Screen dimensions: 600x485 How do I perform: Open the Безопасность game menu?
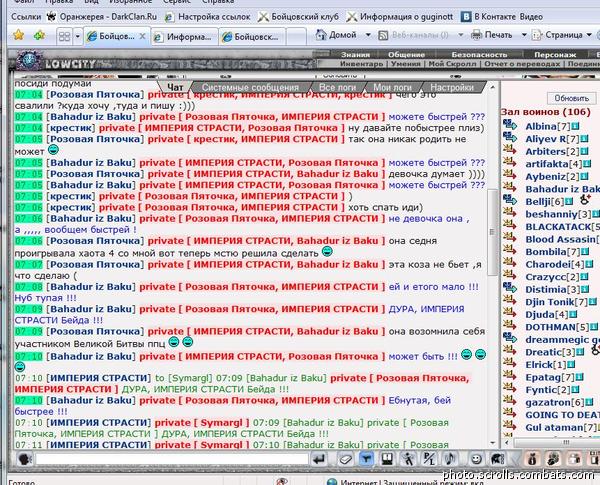click(479, 54)
